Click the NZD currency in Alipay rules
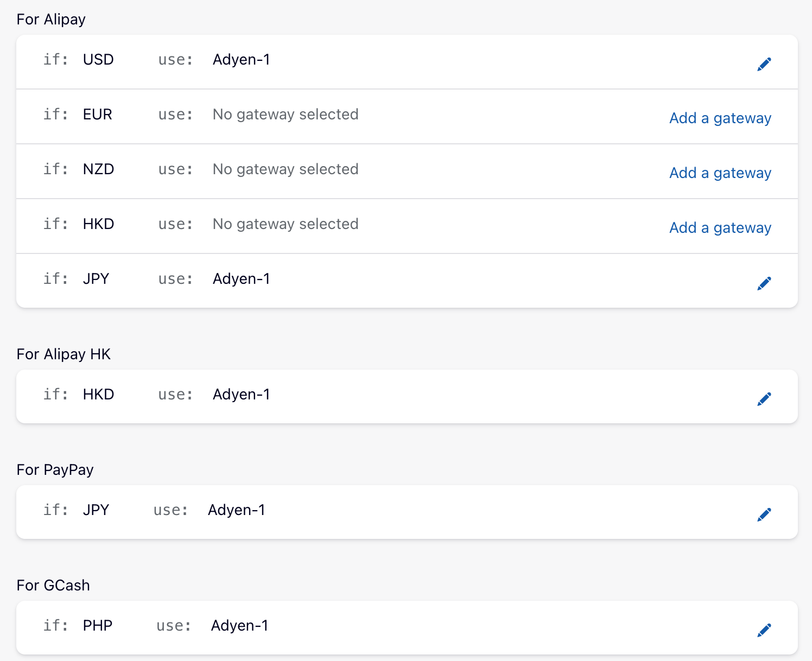Viewport: 812px width, 661px height. [98, 169]
